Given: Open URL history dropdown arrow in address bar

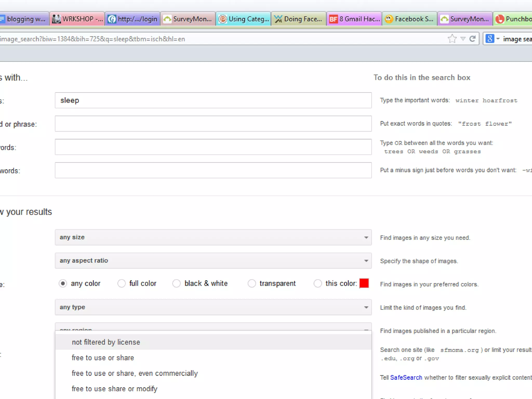Looking at the screenshot, I should (x=463, y=39).
